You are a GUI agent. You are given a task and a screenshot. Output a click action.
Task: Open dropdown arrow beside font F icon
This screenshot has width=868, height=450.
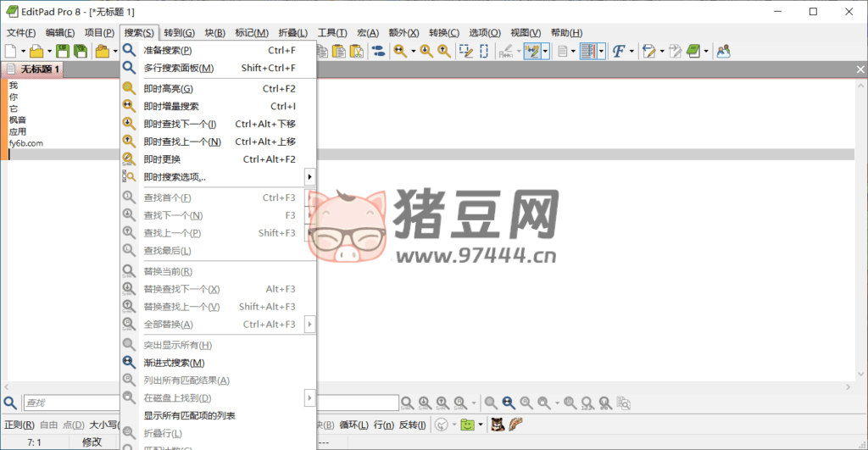632,52
